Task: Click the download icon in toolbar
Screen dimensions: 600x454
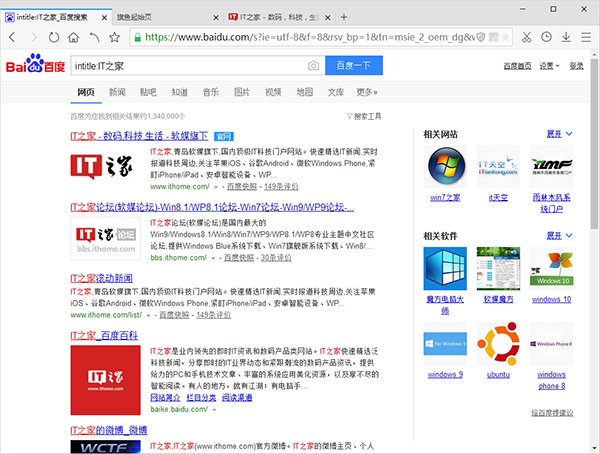Action: pos(565,37)
